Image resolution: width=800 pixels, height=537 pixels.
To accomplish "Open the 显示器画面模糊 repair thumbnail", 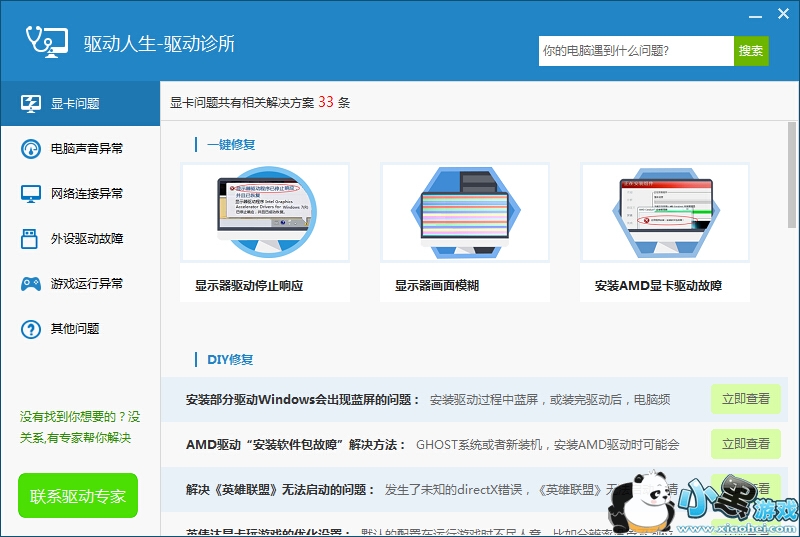I will pyautogui.click(x=465, y=214).
